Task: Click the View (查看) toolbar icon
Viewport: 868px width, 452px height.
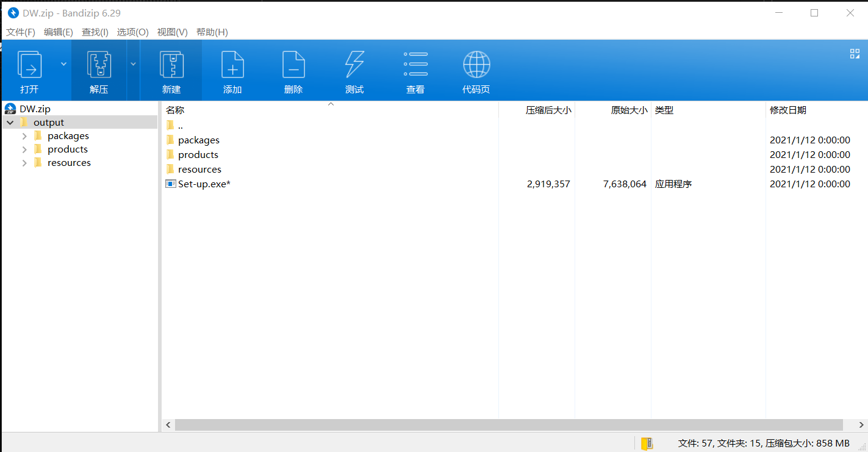Action: click(x=415, y=64)
